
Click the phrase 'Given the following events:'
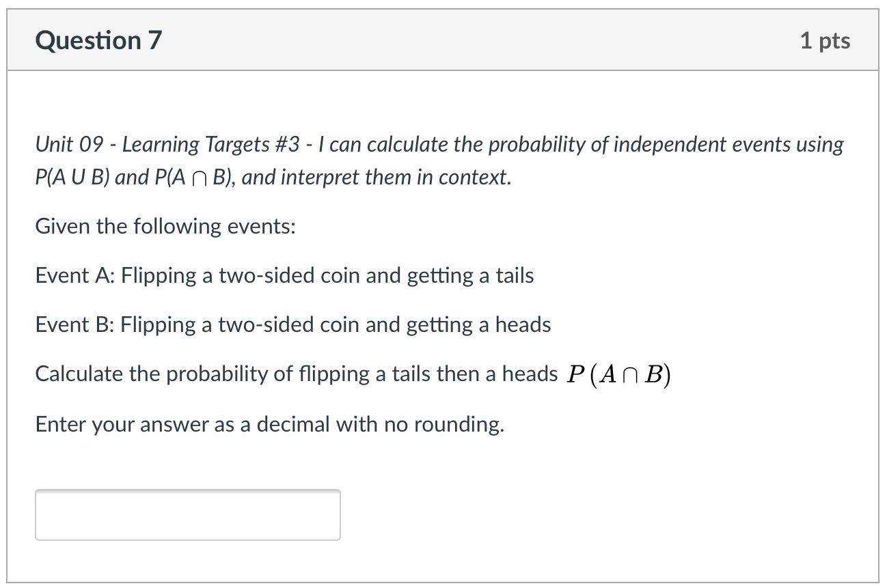click(x=164, y=226)
